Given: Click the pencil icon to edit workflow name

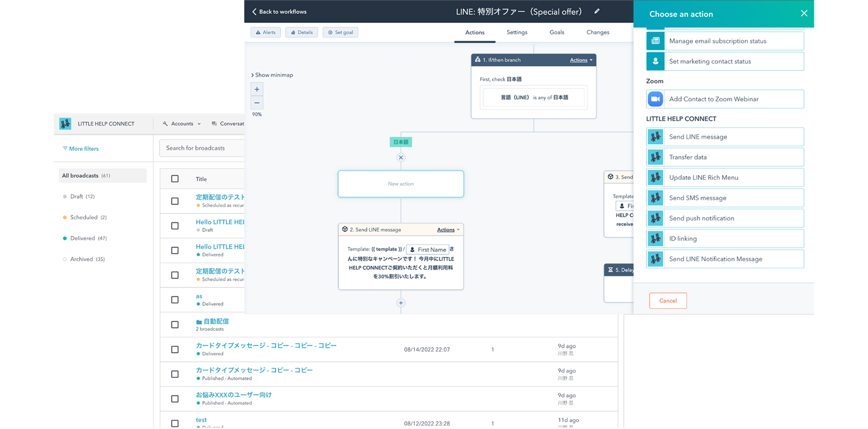Looking at the screenshot, I should [597, 11].
